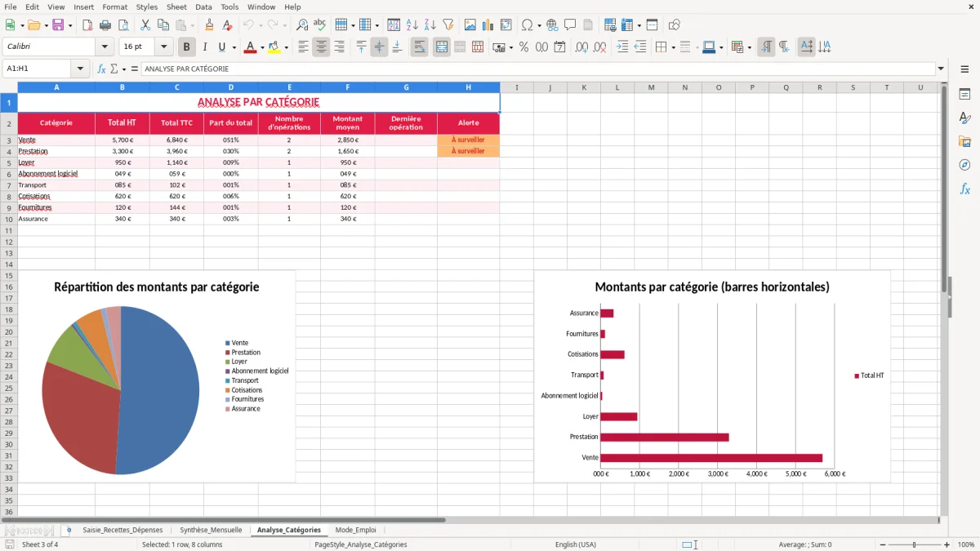Click the Clear Direct Formatting icon

tap(228, 25)
